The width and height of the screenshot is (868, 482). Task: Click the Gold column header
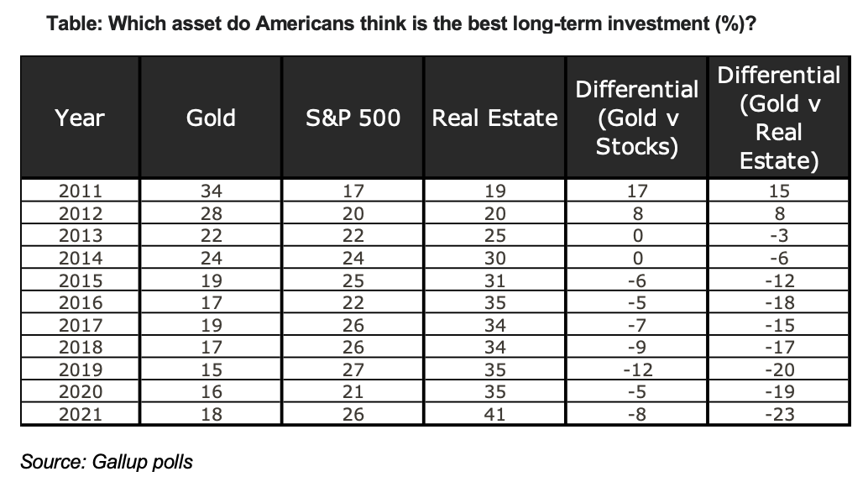pyautogui.click(x=211, y=118)
